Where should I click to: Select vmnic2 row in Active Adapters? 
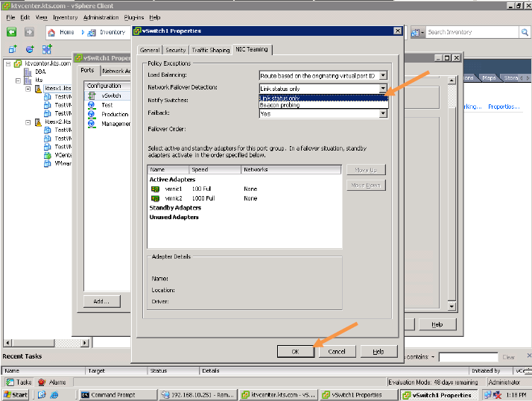click(x=244, y=198)
